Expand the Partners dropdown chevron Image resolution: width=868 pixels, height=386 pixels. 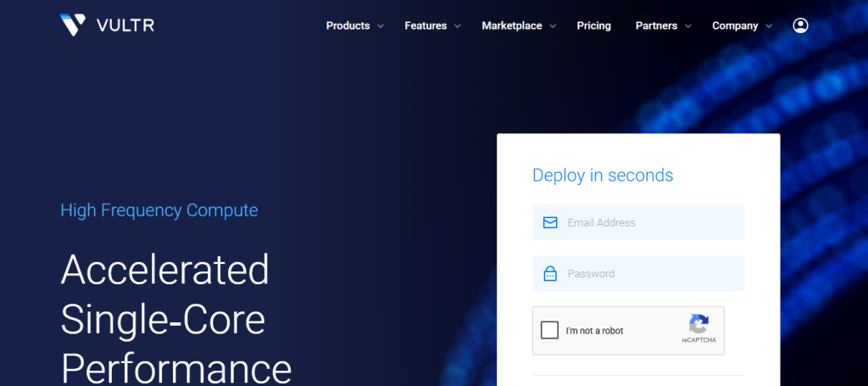pos(687,26)
